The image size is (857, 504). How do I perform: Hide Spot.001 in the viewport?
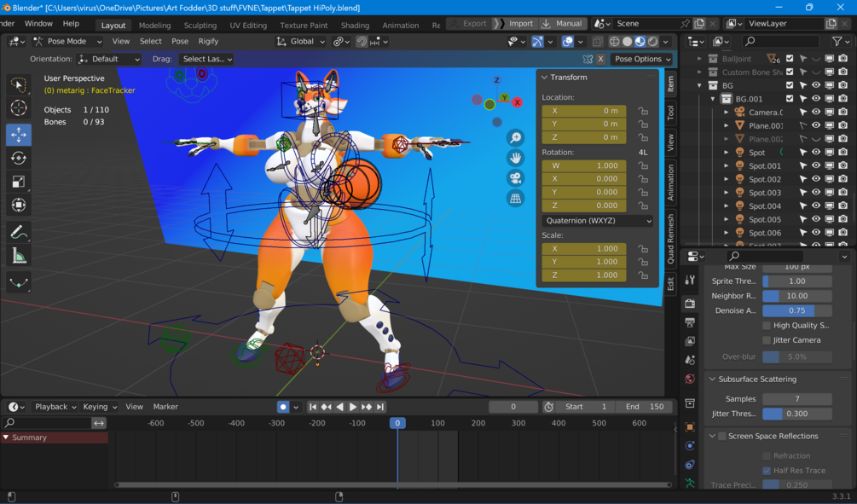pos(816,165)
